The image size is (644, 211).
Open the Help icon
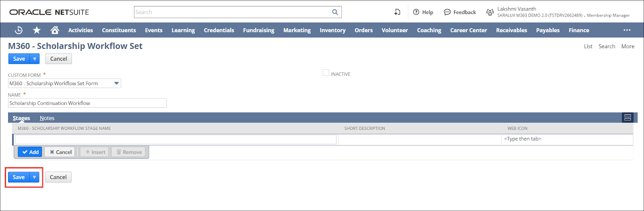click(417, 12)
